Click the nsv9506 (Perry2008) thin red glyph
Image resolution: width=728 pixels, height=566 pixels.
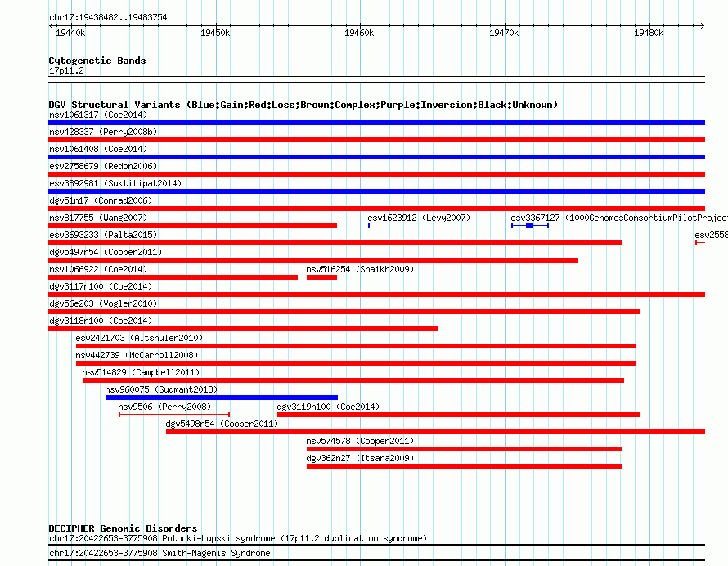174,414
